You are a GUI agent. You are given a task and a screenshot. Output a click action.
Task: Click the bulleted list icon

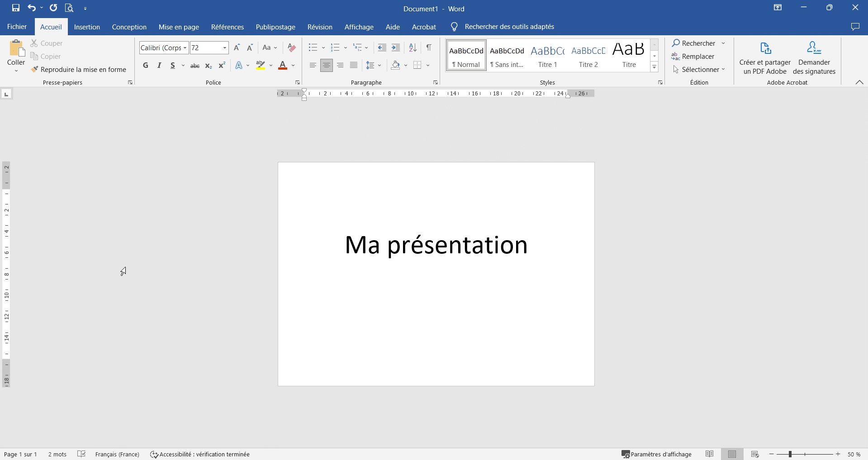pyautogui.click(x=313, y=47)
